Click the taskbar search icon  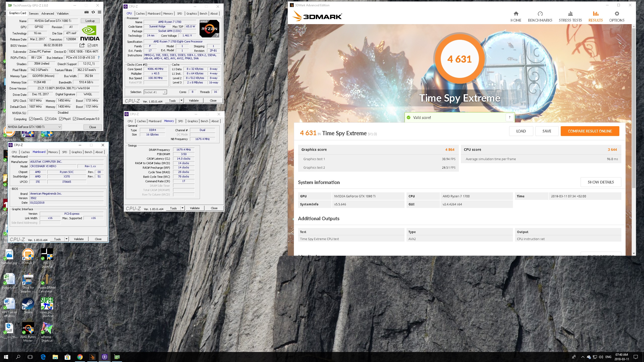(x=18, y=357)
